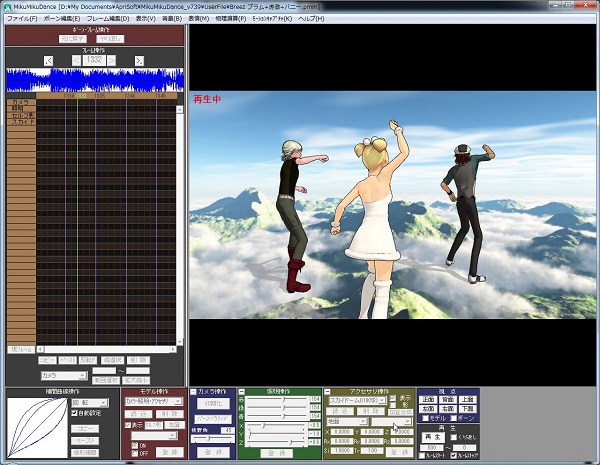Toggle the 自動設定 checkbox

(x=75, y=413)
